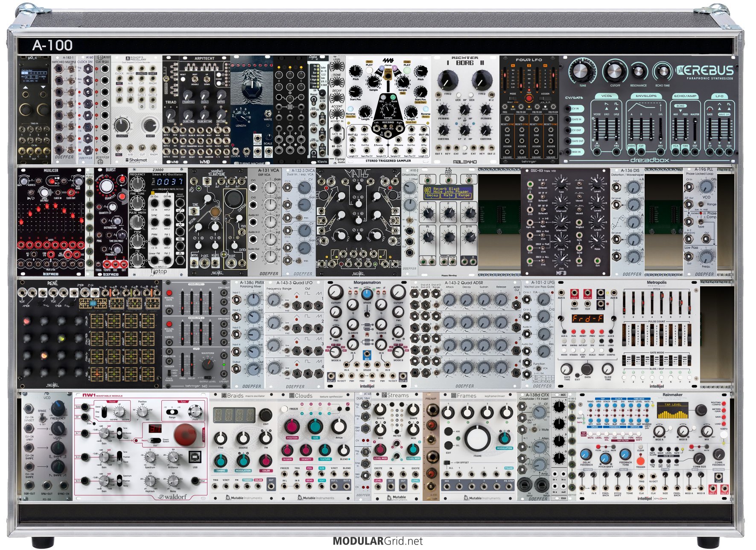Click the A-100 case label
This screenshot has height=550, width=756.
pyautogui.click(x=52, y=45)
